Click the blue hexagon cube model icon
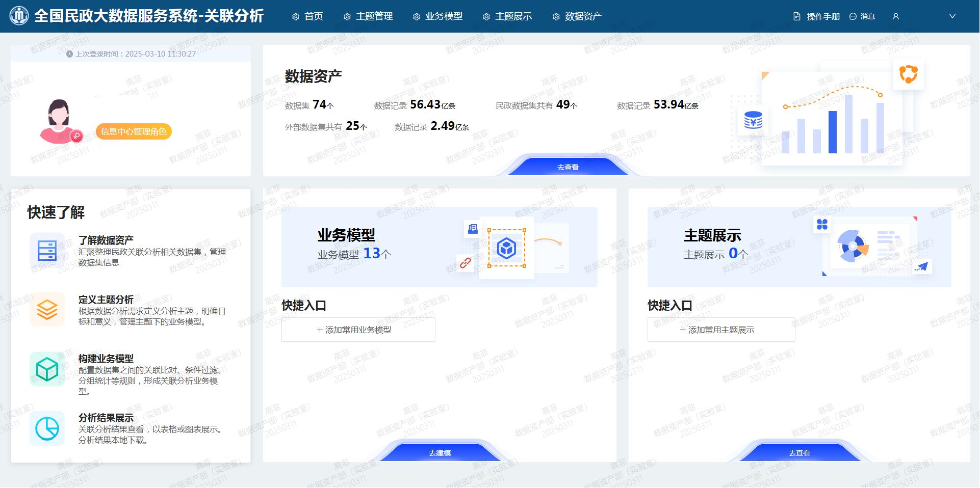 (x=506, y=249)
